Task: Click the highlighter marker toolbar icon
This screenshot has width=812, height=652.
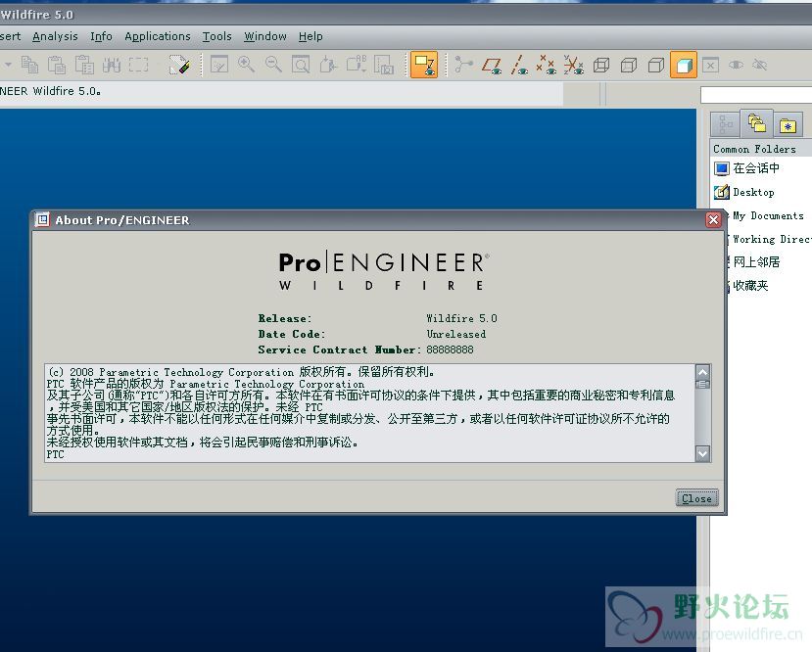Action: pyautogui.click(x=179, y=65)
